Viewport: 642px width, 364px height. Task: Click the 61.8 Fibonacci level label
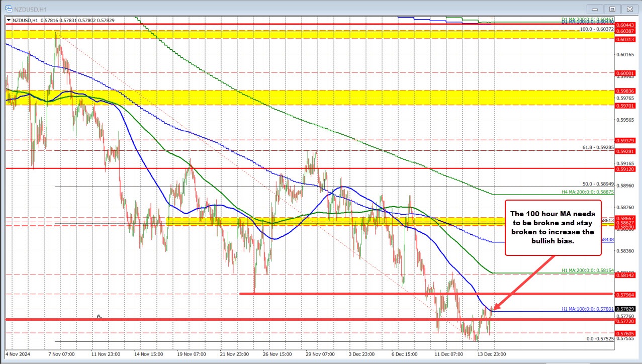(598, 148)
